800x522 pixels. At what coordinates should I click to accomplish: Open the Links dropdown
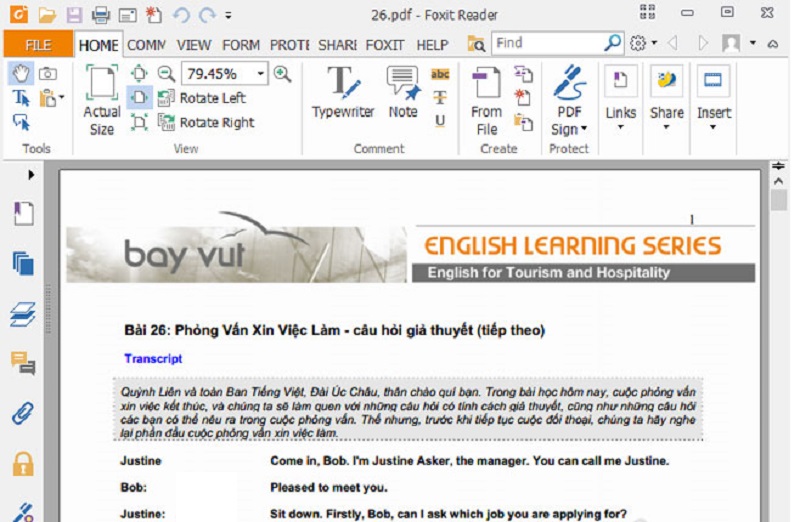620,98
